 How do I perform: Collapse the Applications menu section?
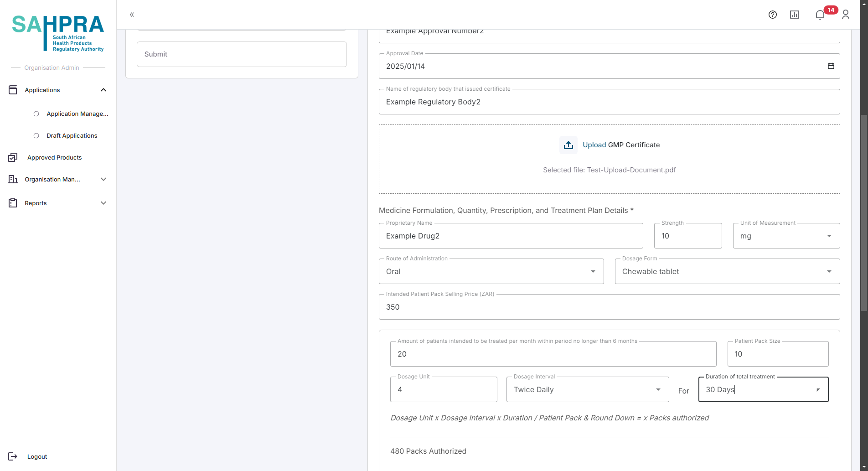[x=103, y=90]
